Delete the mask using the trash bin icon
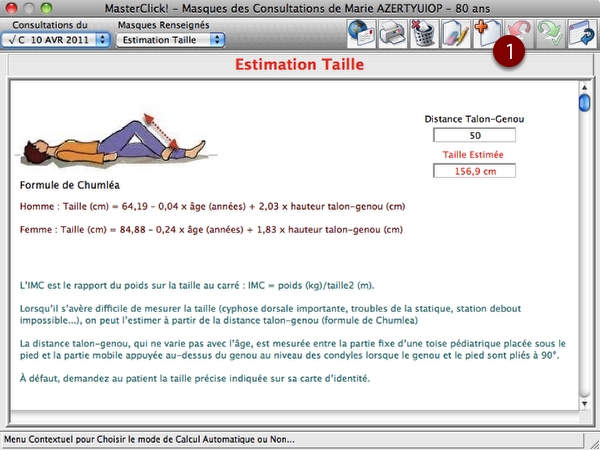The image size is (600, 450). point(424,34)
